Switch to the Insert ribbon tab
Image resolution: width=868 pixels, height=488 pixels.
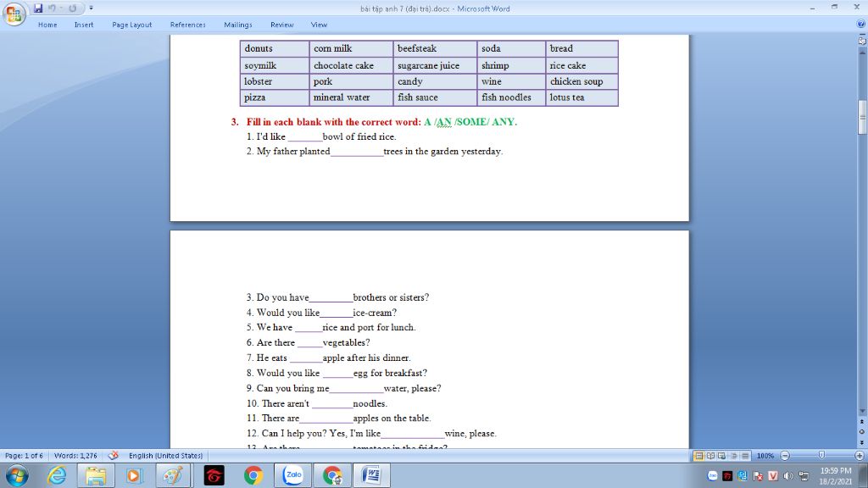click(x=84, y=25)
